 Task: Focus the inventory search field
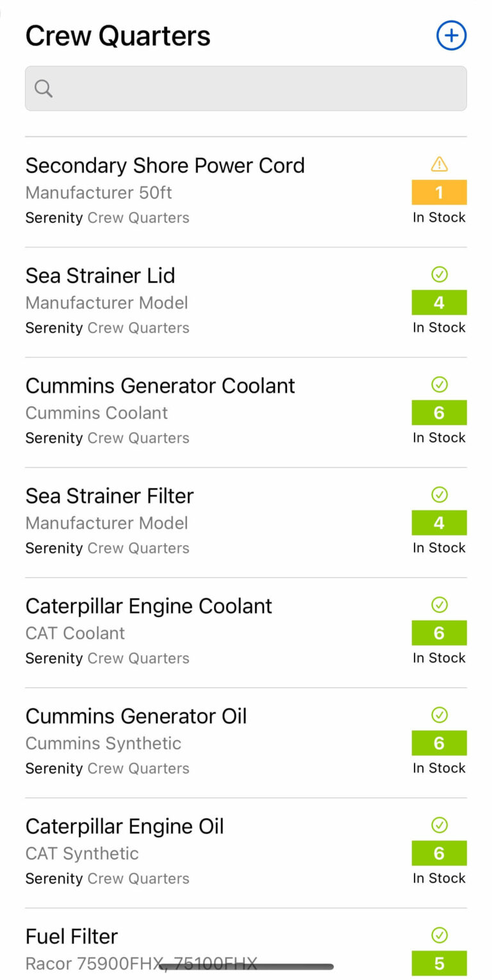coord(256,88)
